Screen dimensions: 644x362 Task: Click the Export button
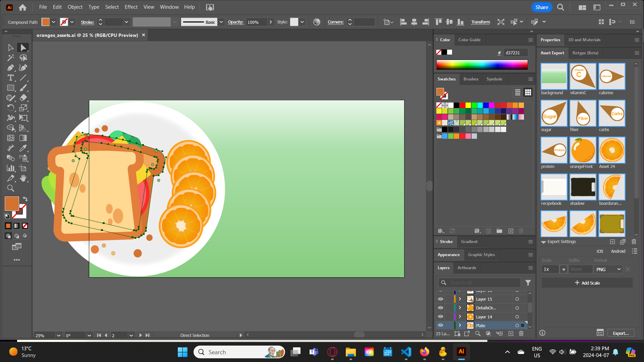click(x=621, y=333)
